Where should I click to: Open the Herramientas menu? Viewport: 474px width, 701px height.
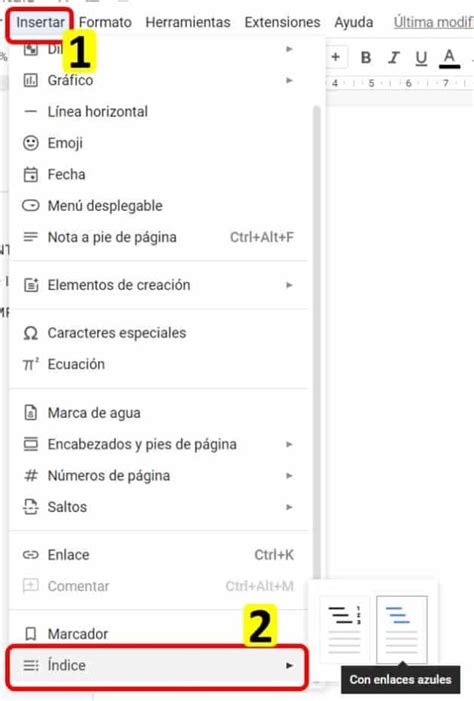(188, 22)
